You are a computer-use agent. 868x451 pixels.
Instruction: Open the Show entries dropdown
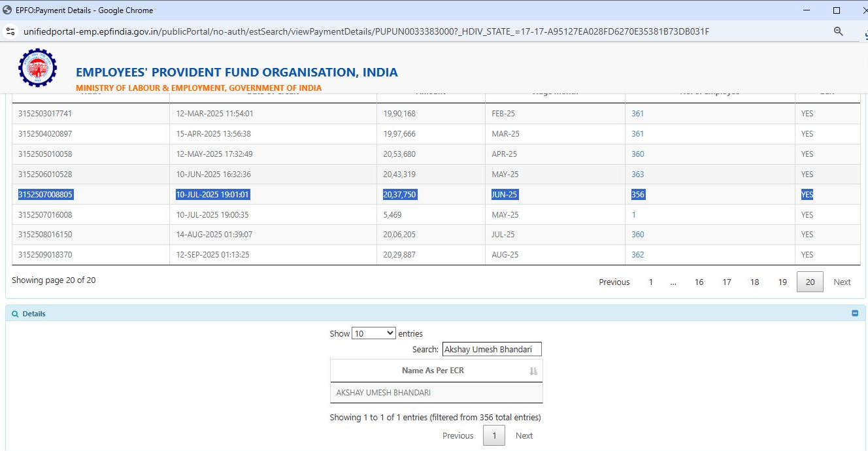(x=373, y=333)
